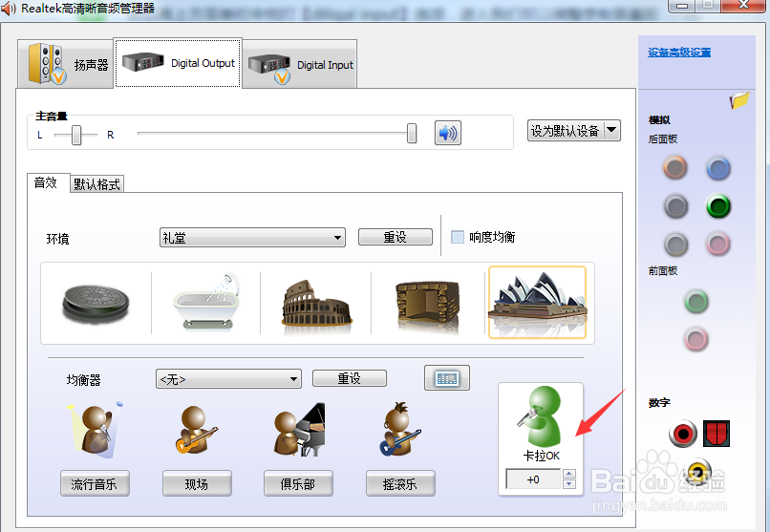The image size is (770, 532).
Task: Increase karaoke key with up arrow
Action: (x=569, y=474)
